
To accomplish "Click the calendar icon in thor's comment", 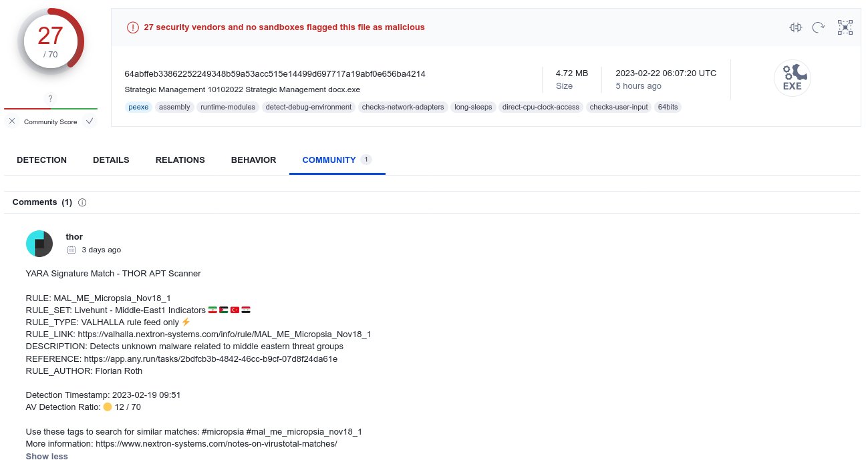I will click(x=71, y=250).
